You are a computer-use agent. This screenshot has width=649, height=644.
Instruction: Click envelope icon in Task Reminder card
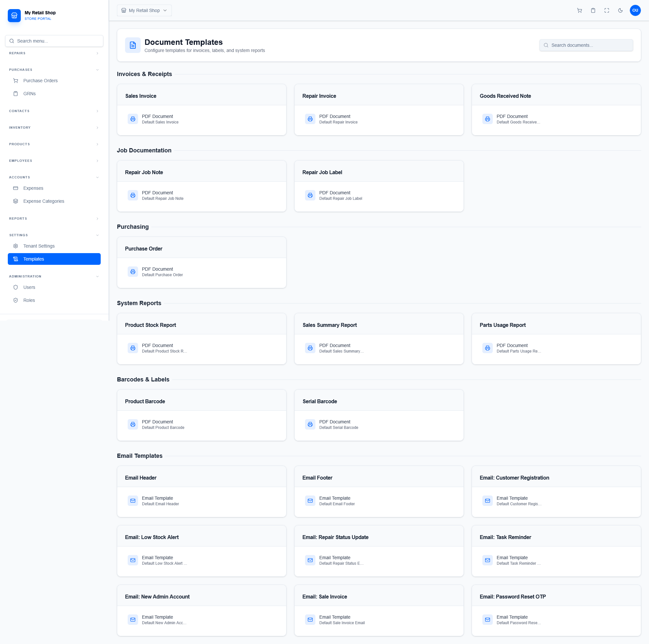click(x=488, y=560)
